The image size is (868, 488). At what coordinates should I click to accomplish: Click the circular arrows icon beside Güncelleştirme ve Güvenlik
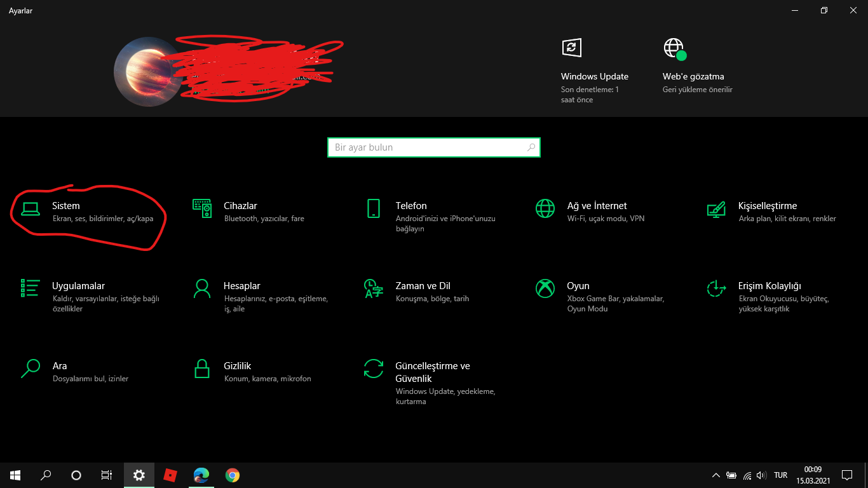point(374,369)
